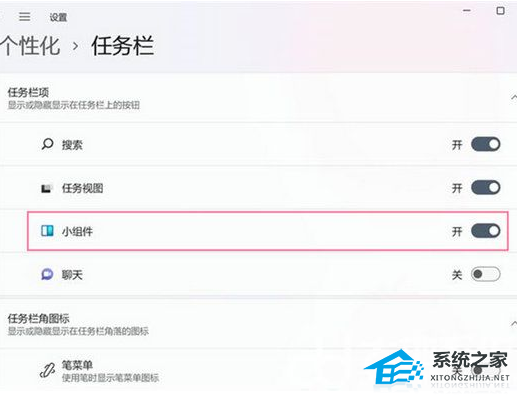The height and width of the screenshot is (396, 525).
Task: Click the 任务栏角图标 section header text
Action: pos(39,318)
